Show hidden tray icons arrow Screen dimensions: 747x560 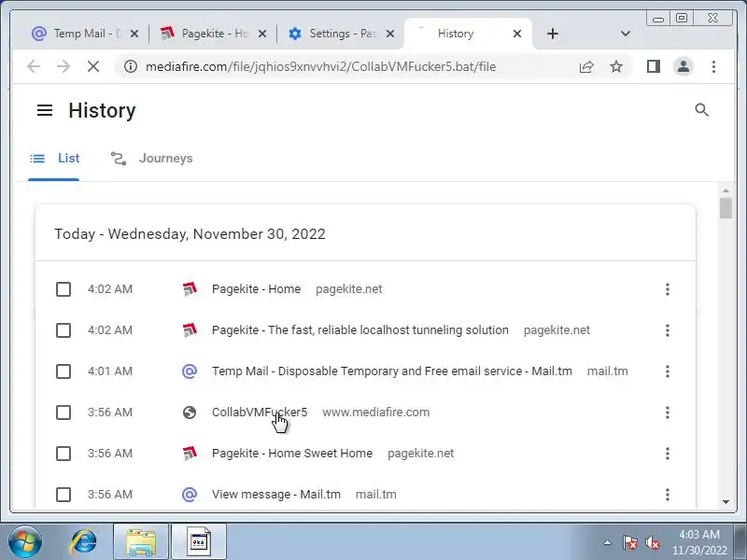coord(608,542)
